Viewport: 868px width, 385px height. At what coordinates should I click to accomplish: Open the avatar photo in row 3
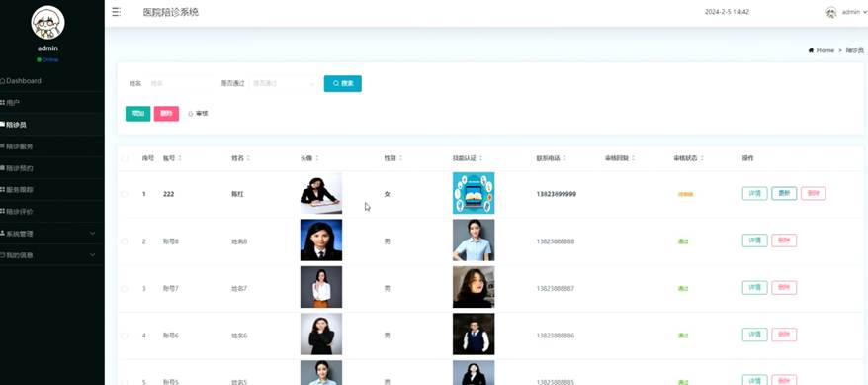click(x=321, y=287)
